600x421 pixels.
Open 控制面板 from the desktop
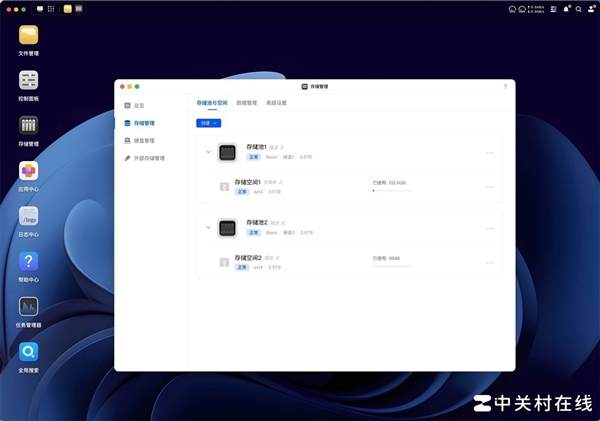[x=28, y=80]
